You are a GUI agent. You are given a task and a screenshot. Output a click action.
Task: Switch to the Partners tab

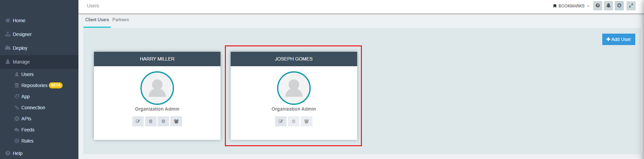pos(121,20)
